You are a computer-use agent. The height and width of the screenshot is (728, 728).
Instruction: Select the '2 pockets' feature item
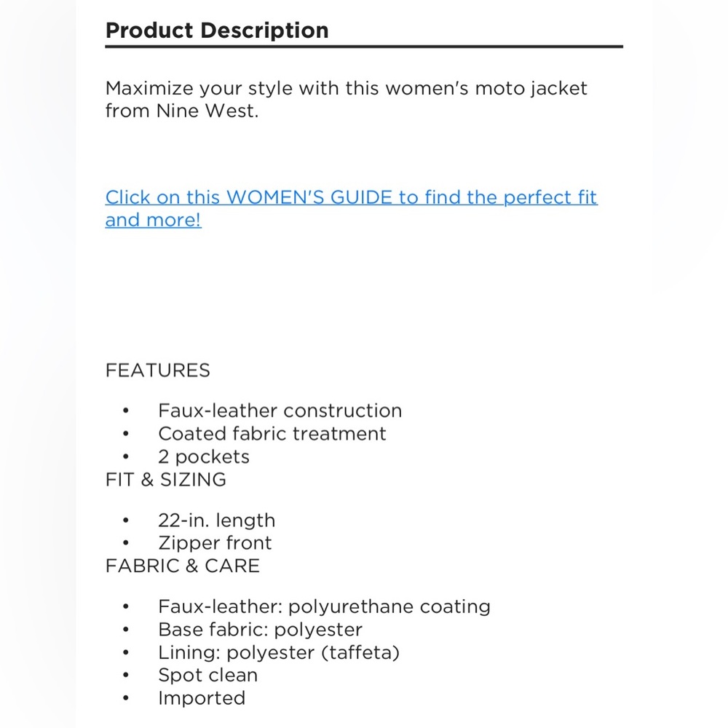[x=204, y=457]
